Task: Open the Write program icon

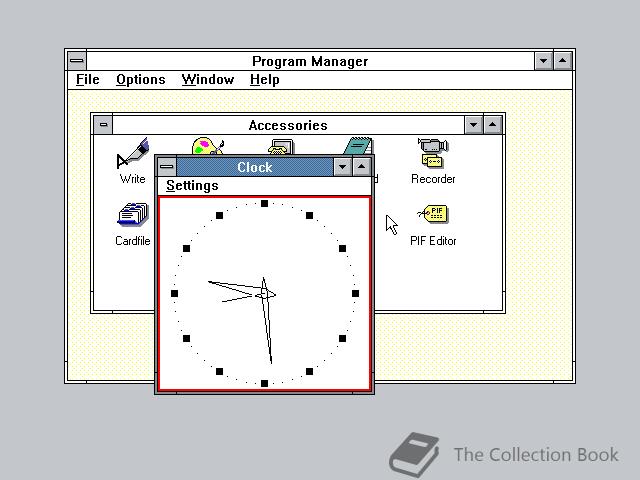Action: point(132,153)
